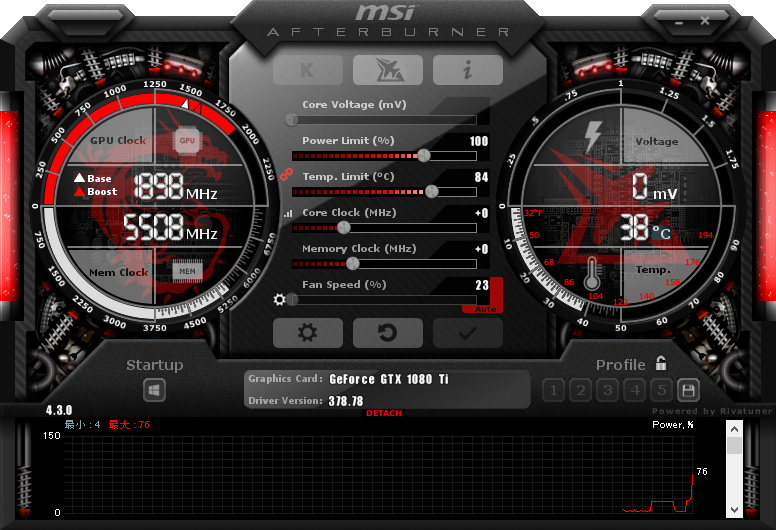The height and width of the screenshot is (530, 776).
Task: Toggle fan speed Auto button
Action: (485, 309)
